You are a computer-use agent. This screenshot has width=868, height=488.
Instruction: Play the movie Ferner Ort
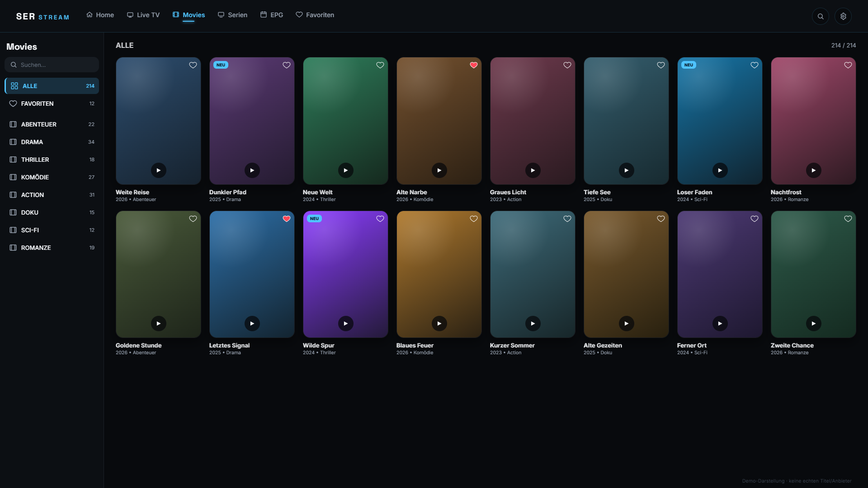720,324
